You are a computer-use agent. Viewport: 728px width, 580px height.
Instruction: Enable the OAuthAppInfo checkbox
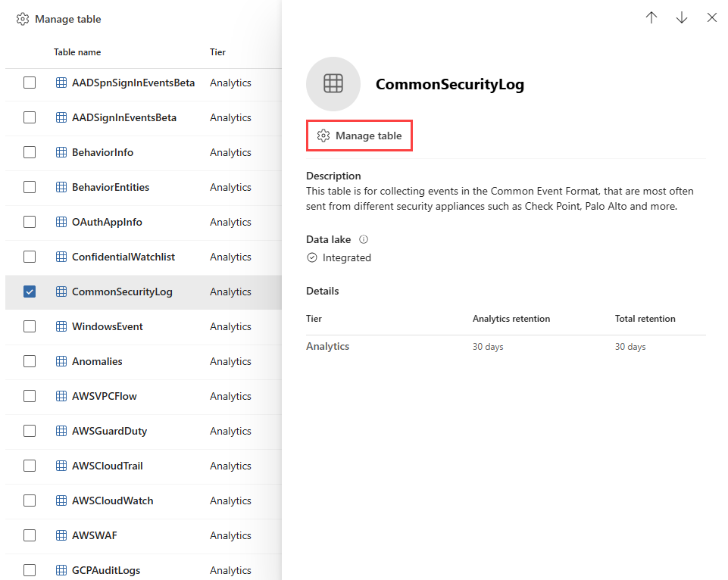click(x=30, y=222)
